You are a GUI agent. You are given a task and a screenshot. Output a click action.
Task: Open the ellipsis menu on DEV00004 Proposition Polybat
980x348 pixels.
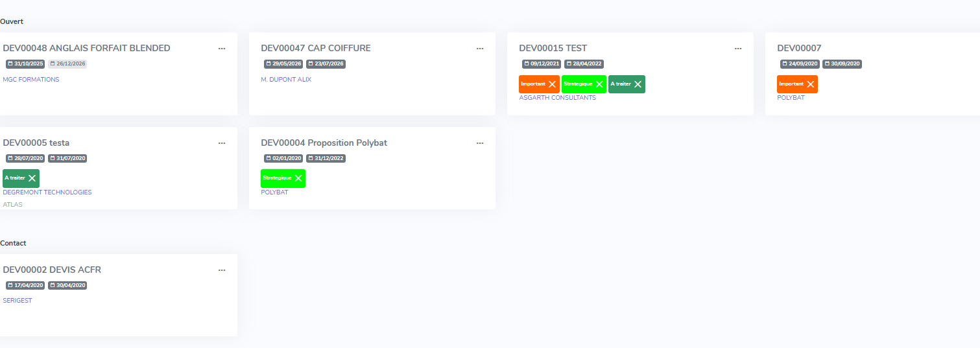coord(480,143)
